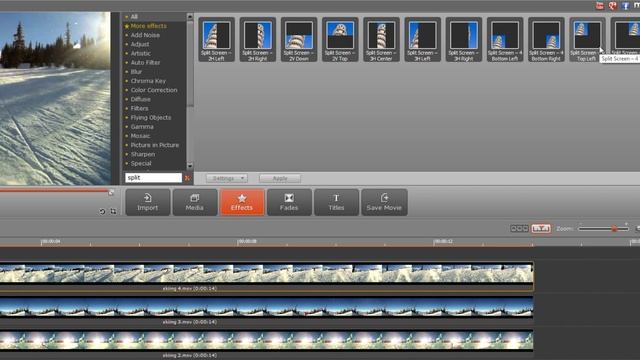Select the Blur effects category
This screenshot has width=640, height=360.
(x=136, y=72)
